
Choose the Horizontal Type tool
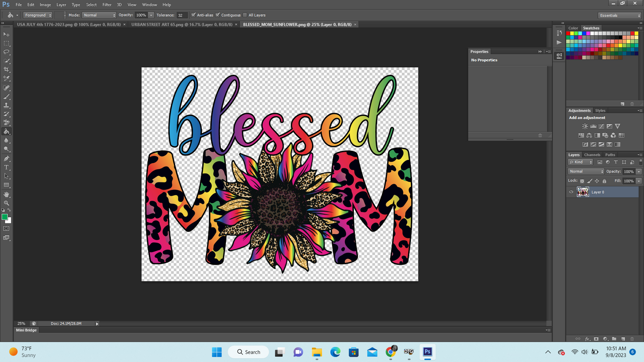pyautogui.click(x=6, y=167)
